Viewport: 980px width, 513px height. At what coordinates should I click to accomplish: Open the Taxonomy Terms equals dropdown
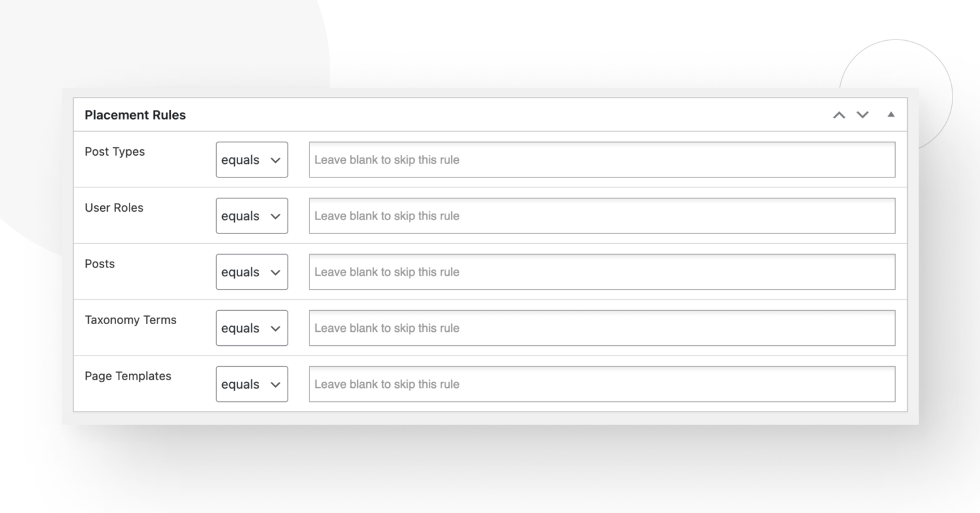(x=251, y=328)
